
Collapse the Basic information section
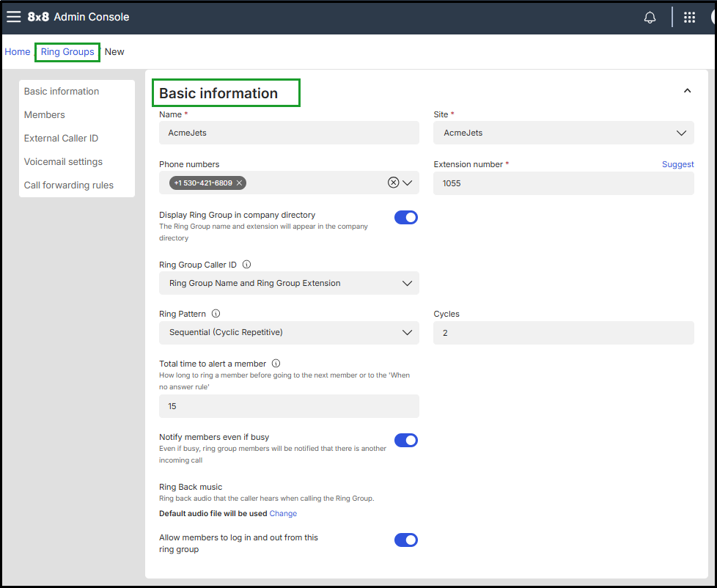pos(687,91)
